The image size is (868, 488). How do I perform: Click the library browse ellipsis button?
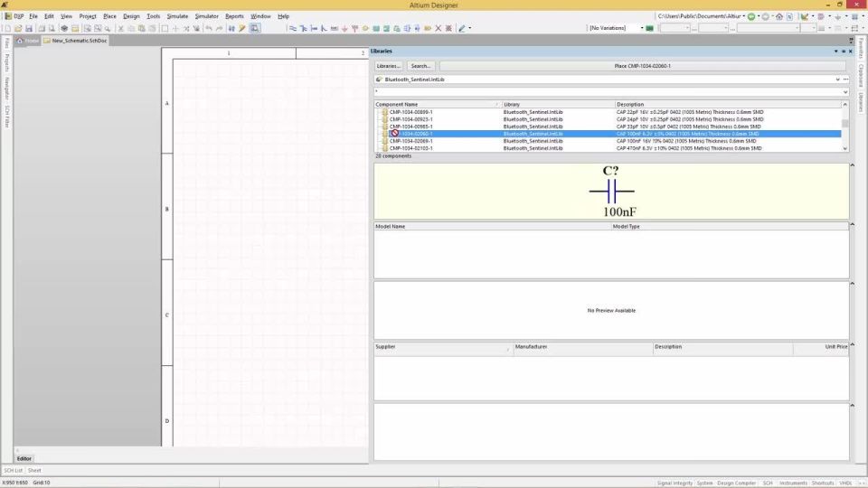click(x=846, y=80)
